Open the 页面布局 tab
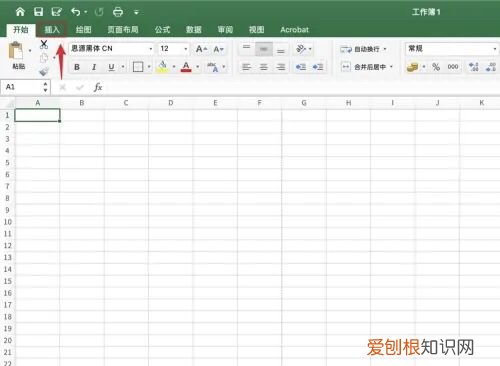The width and height of the screenshot is (500, 366). (x=123, y=30)
